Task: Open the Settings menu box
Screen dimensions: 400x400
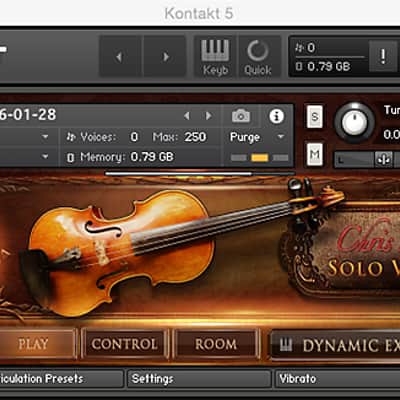Action: click(x=199, y=379)
